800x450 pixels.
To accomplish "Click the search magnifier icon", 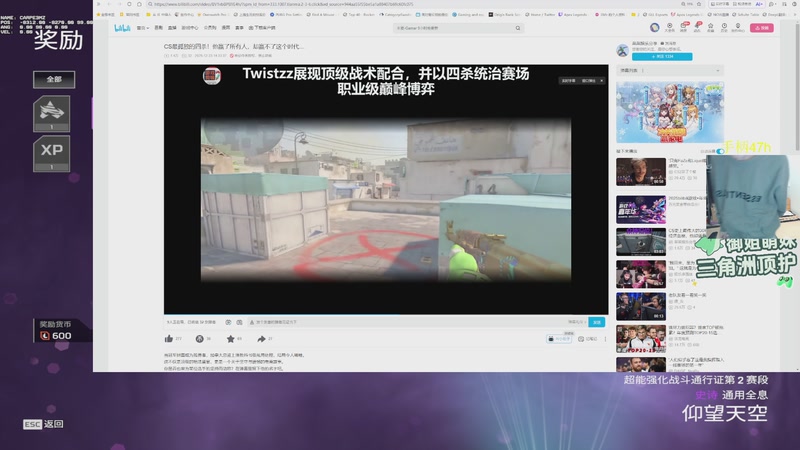I will tap(518, 28).
